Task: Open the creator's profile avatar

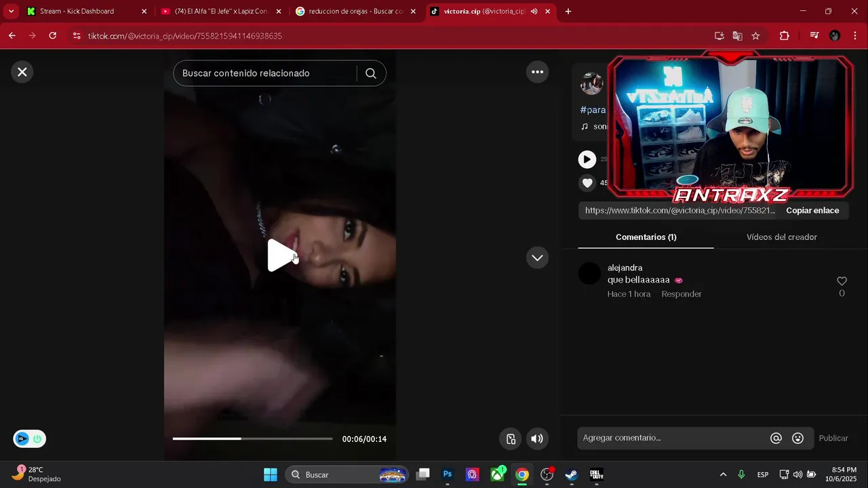Action: tap(591, 84)
